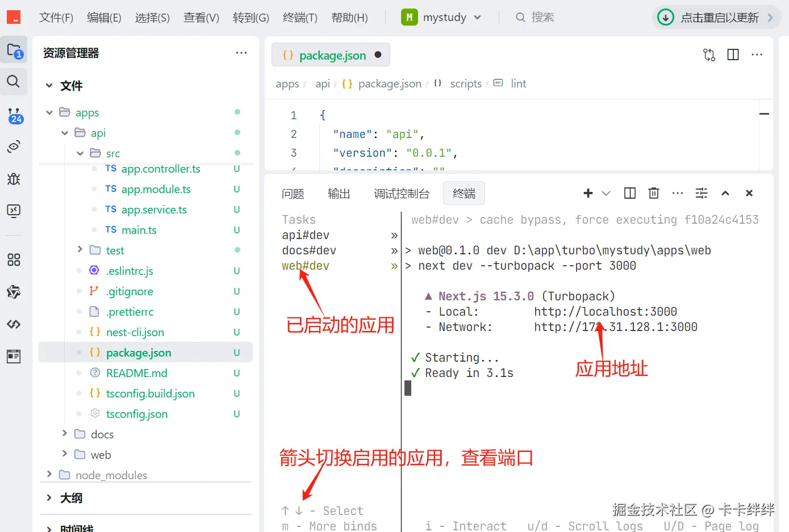Open the Explorer file icon in activity bar
Image resolution: width=789 pixels, height=532 pixels.
14,51
